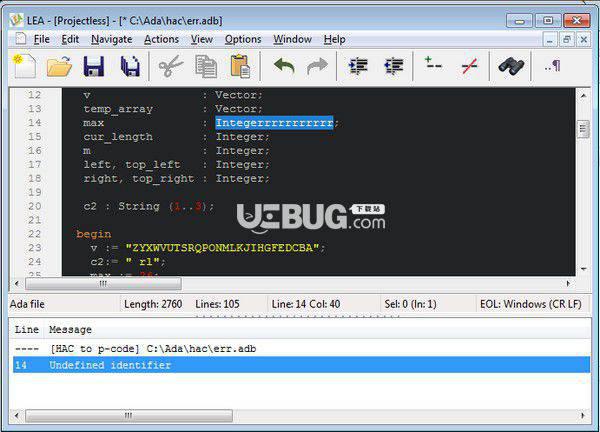Open the Options menu
This screenshot has height=432, width=600.
pyautogui.click(x=243, y=39)
